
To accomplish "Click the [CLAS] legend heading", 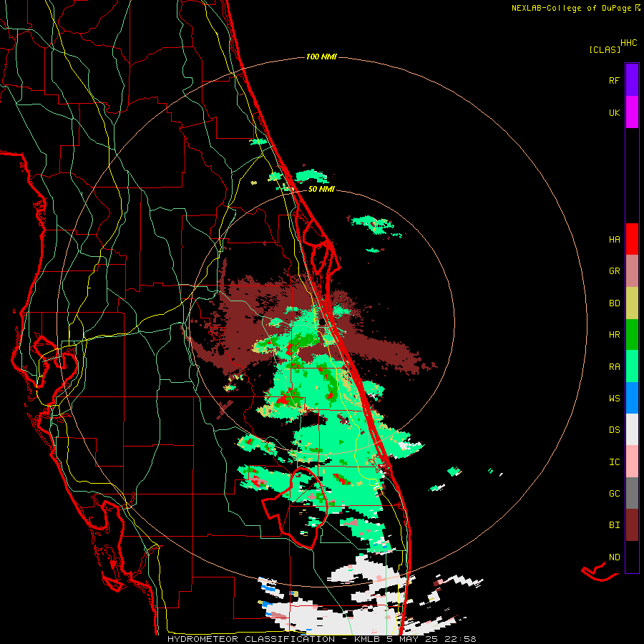I will [x=605, y=49].
